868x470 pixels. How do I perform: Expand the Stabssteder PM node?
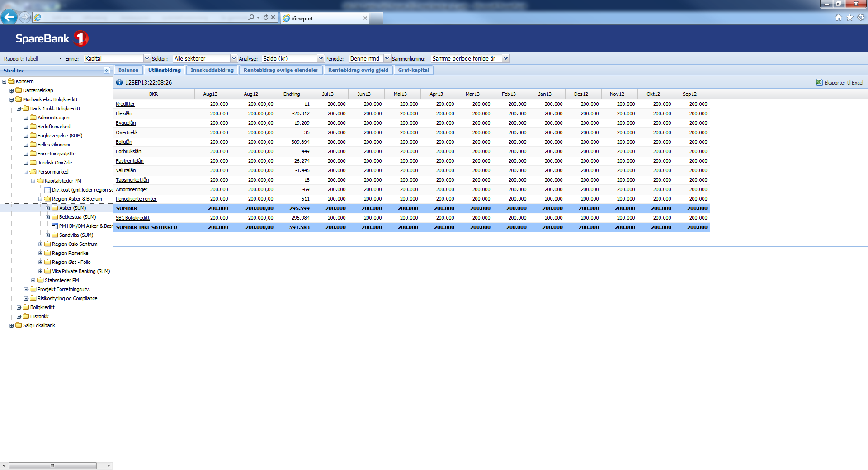point(33,280)
